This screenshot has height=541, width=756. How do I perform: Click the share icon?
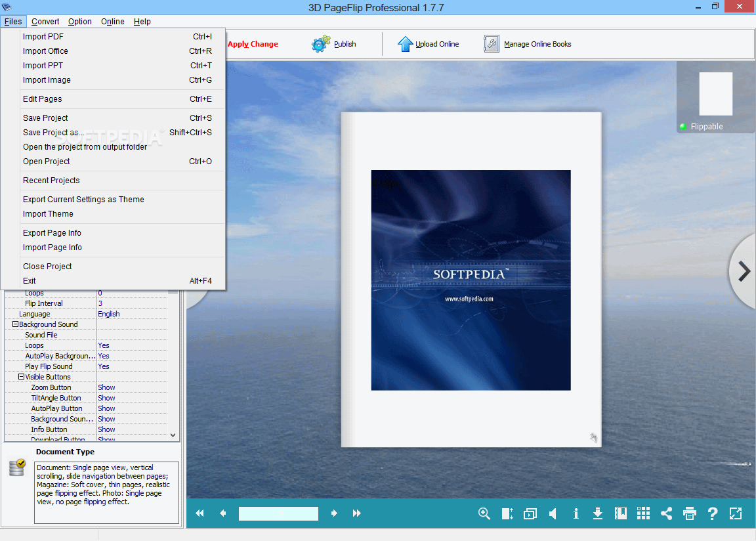coord(666,513)
